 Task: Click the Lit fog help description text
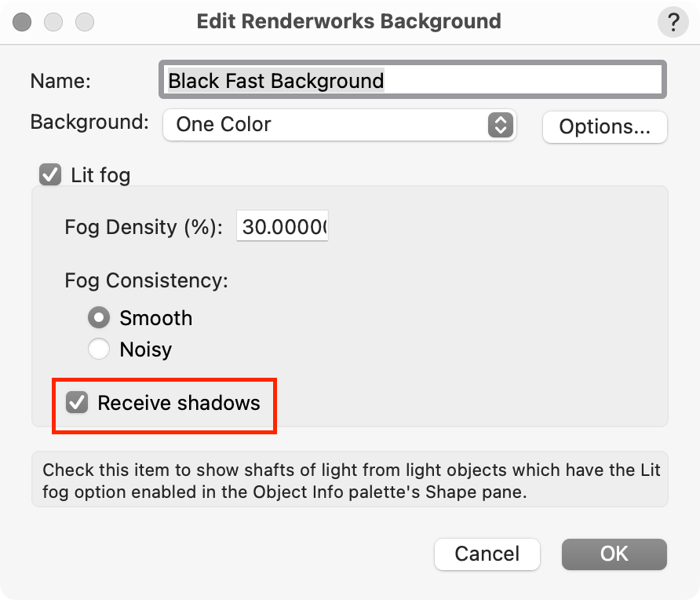[350, 480]
